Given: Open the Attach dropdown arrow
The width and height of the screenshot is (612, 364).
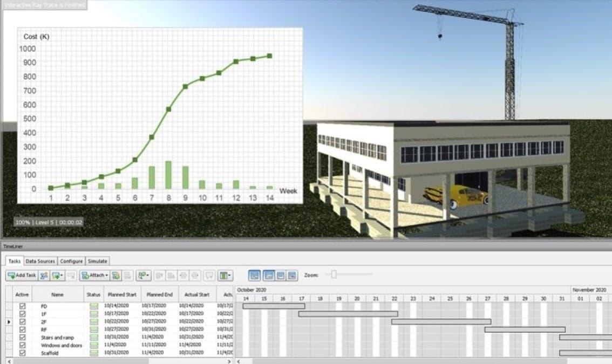Looking at the screenshot, I should pyautogui.click(x=106, y=276).
